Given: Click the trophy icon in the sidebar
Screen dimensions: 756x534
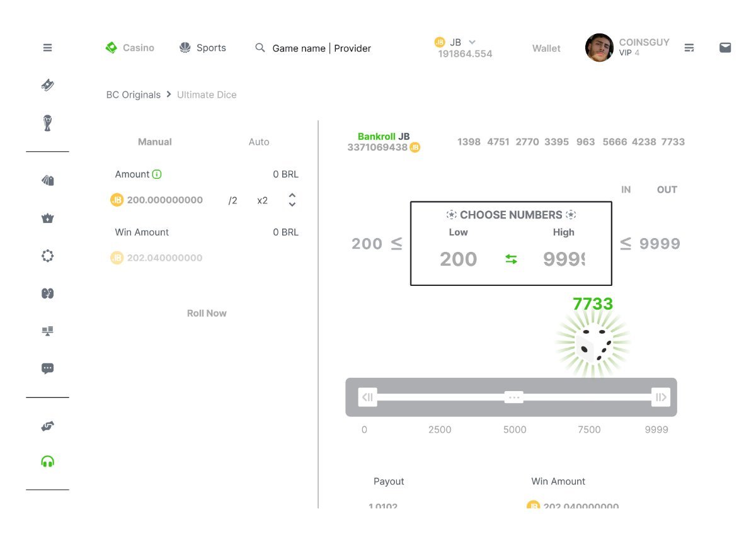Looking at the screenshot, I should pos(47,123).
